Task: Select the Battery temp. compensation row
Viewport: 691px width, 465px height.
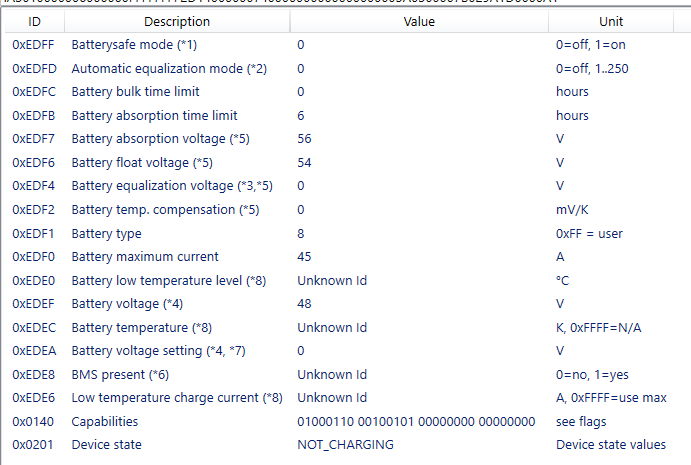Action: tap(165, 210)
